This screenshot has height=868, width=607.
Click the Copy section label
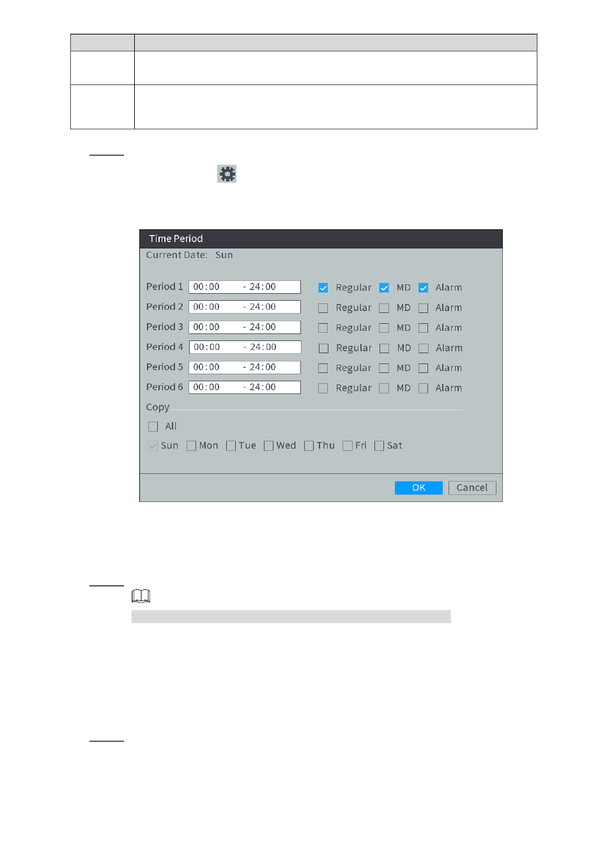coord(158,407)
